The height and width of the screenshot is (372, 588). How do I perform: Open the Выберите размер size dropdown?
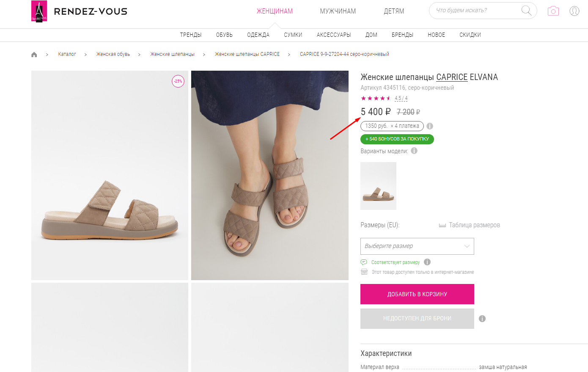pos(417,246)
